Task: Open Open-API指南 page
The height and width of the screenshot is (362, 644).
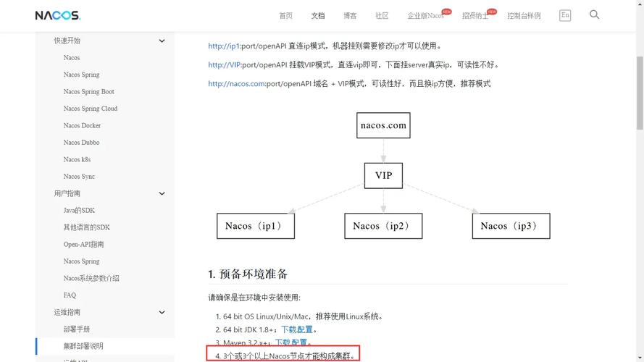Action: click(83, 244)
